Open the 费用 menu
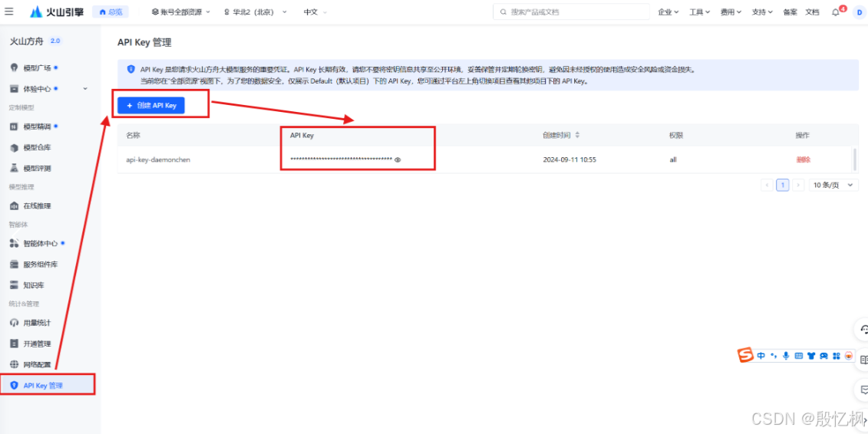Screen dimensions: 868x434 coord(731,12)
